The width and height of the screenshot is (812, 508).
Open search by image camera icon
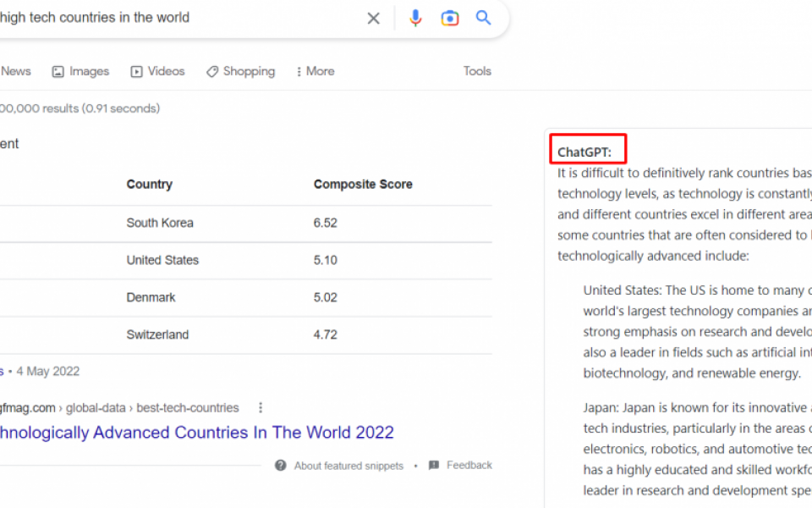[449, 18]
